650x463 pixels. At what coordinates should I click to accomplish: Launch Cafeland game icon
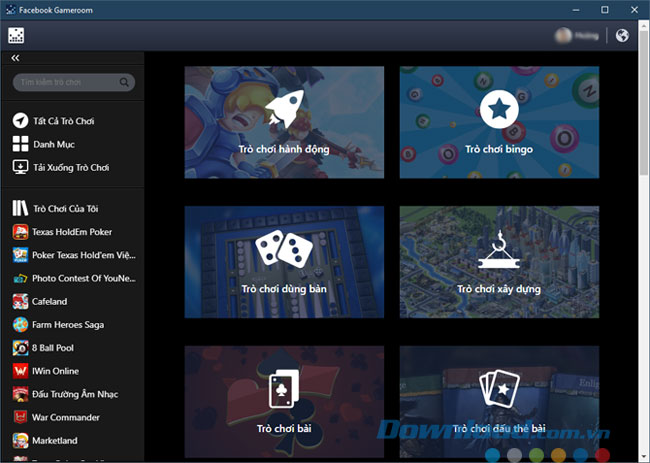(20, 301)
